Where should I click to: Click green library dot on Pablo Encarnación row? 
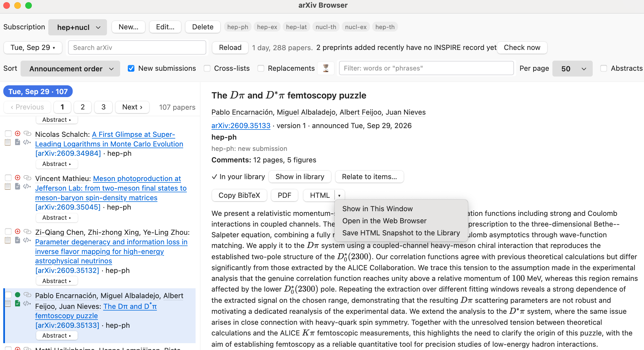(18, 295)
